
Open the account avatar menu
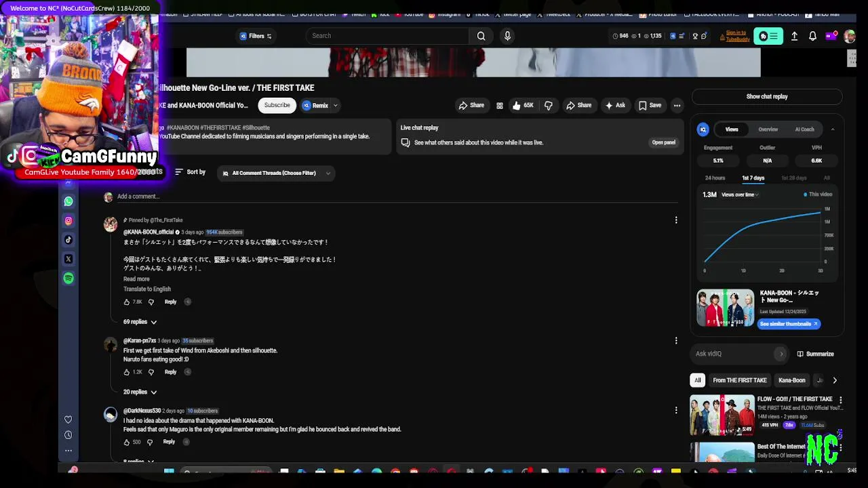850,37
